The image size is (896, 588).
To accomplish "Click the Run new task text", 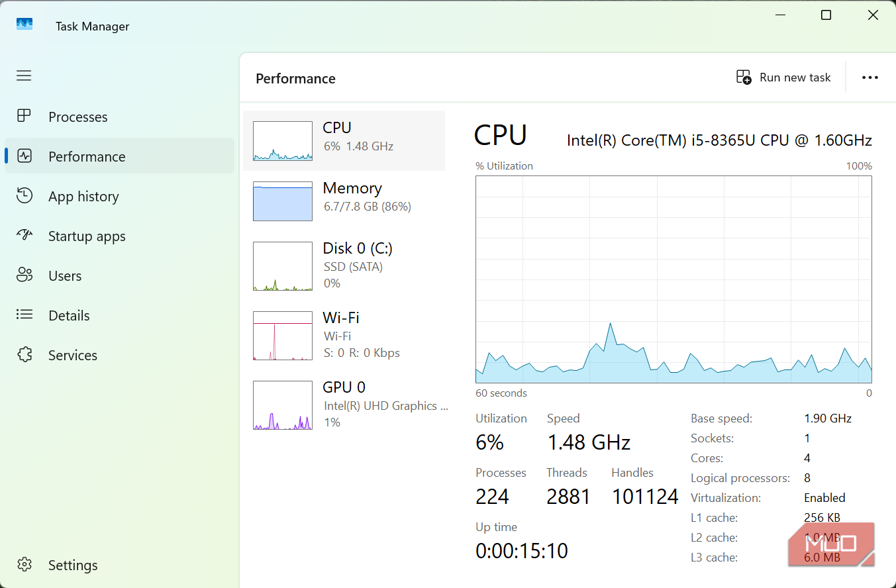I will tap(795, 77).
